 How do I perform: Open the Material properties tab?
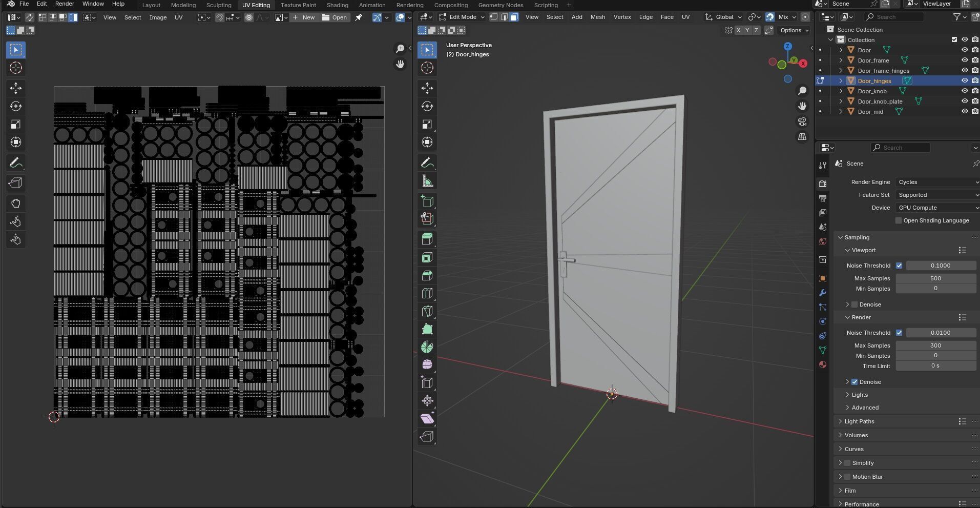(823, 364)
